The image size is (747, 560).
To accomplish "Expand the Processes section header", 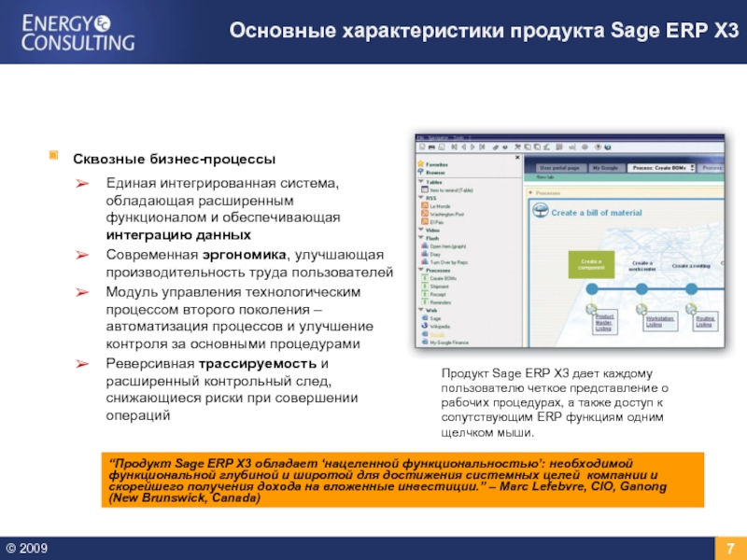I will (x=530, y=193).
